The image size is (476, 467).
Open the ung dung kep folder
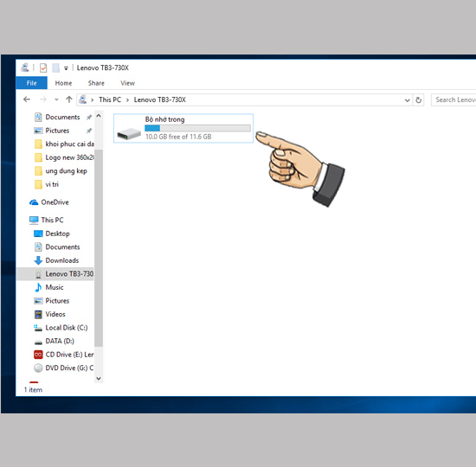tap(61, 171)
